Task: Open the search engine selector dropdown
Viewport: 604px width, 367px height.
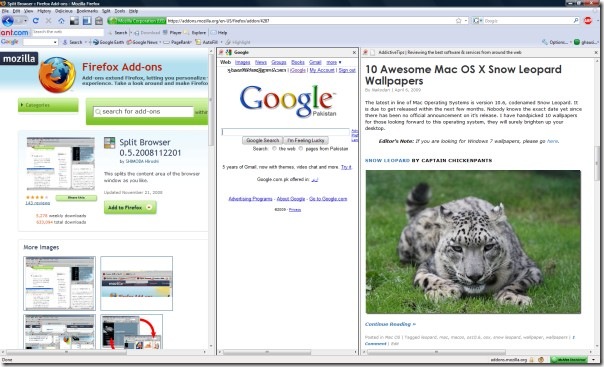Action: [478, 21]
